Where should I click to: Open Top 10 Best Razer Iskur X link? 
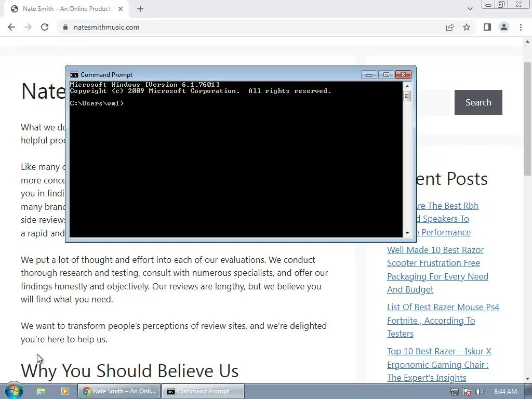click(439, 364)
